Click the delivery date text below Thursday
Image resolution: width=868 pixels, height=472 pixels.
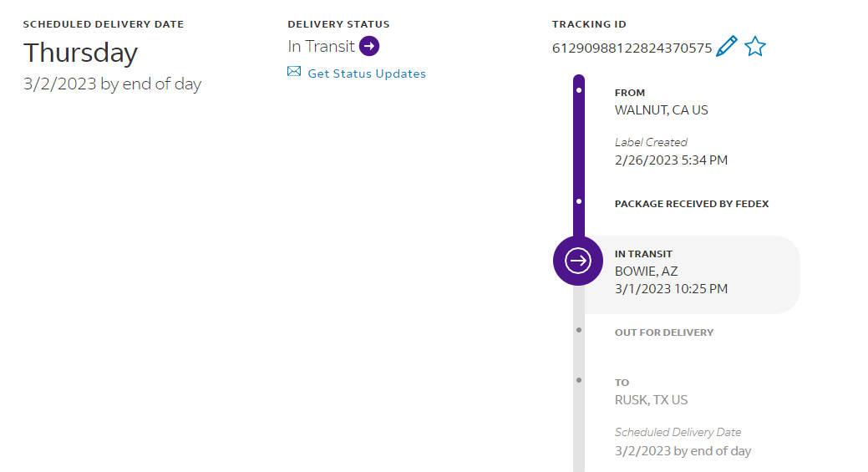tap(112, 84)
